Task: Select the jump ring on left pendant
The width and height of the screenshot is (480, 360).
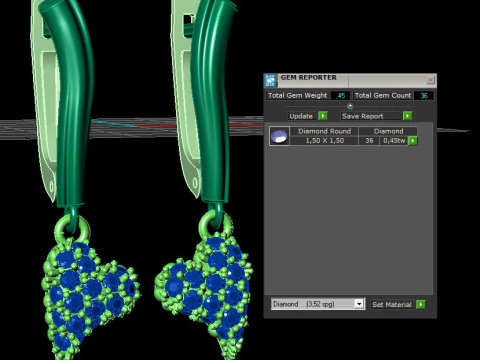Action: click(72, 228)
